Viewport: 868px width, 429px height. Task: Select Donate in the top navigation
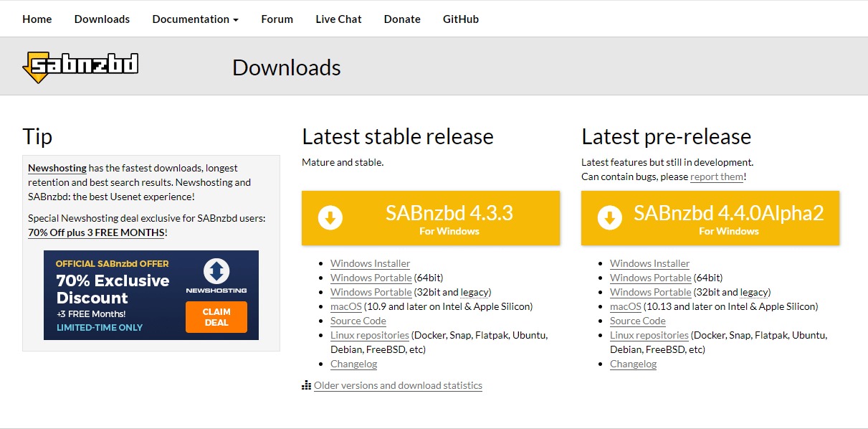pos(402,19)
